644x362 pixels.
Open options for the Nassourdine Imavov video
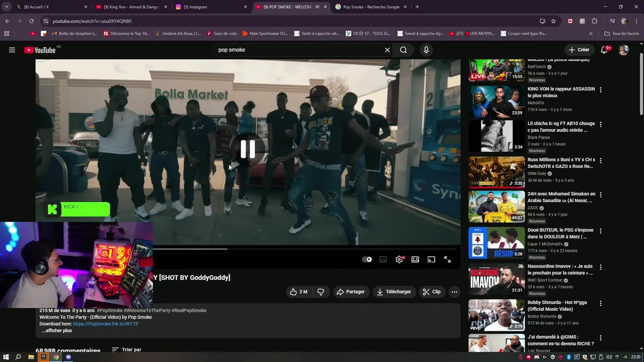tap(600, 267)
